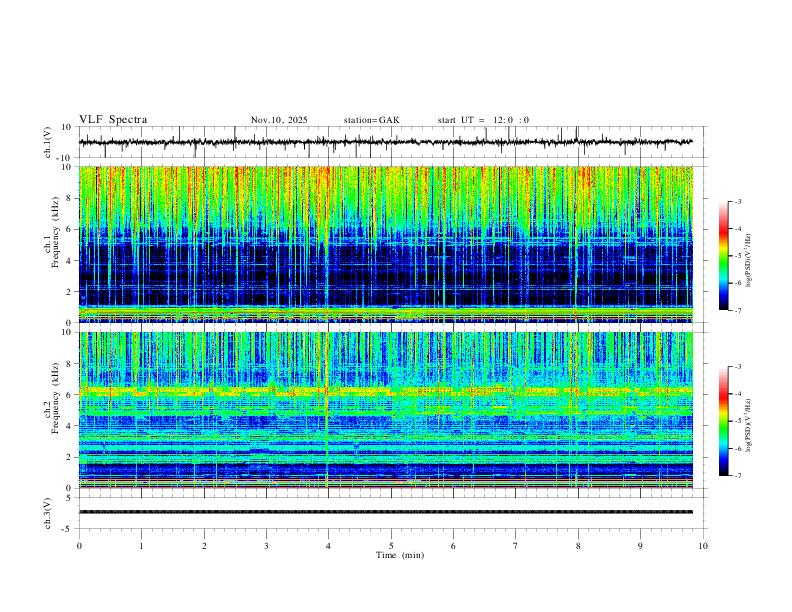
Task: Click the "-4" value on ch.2 color bar
Action: tap(738, 394)
